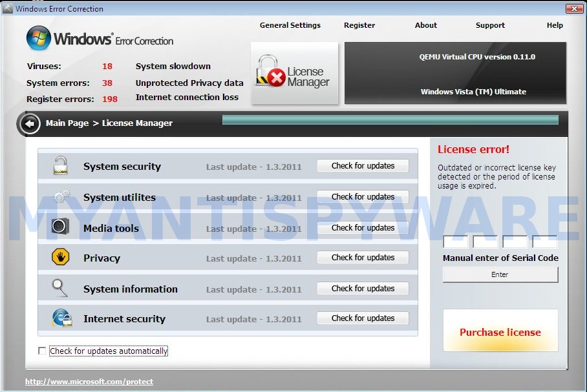Check for updates for Media tools

coord(363,228)
